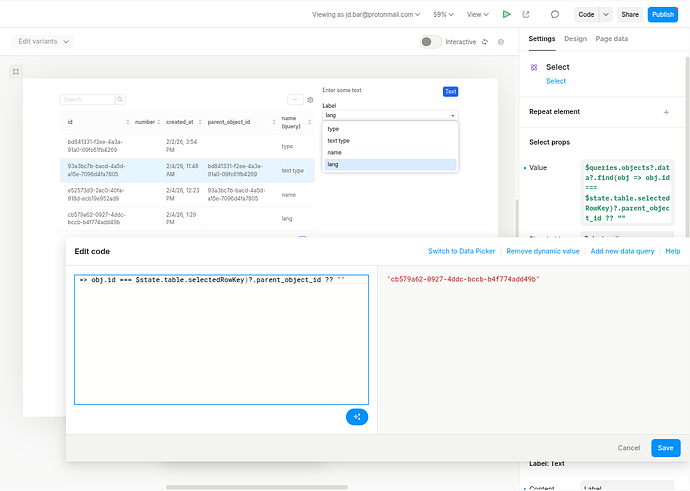Click the green Run preview play icon
Screen dimensions: 690x491
pos(507,14)
